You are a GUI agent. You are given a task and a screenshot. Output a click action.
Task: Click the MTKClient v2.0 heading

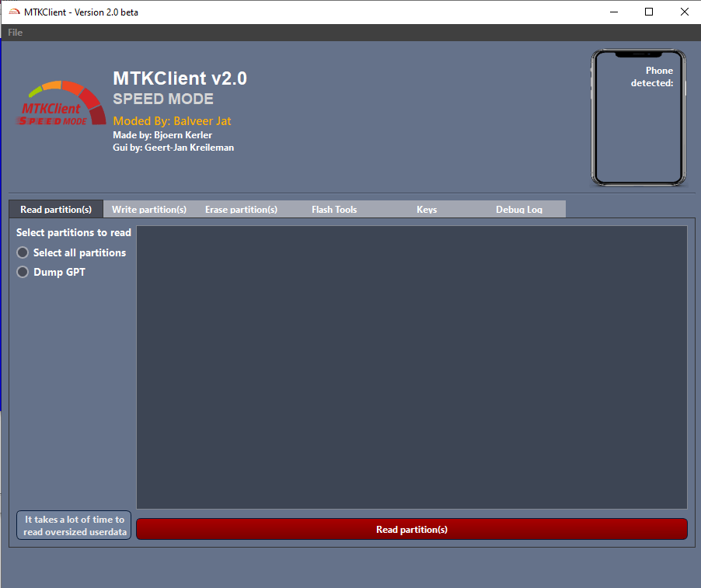click(180, 78)
